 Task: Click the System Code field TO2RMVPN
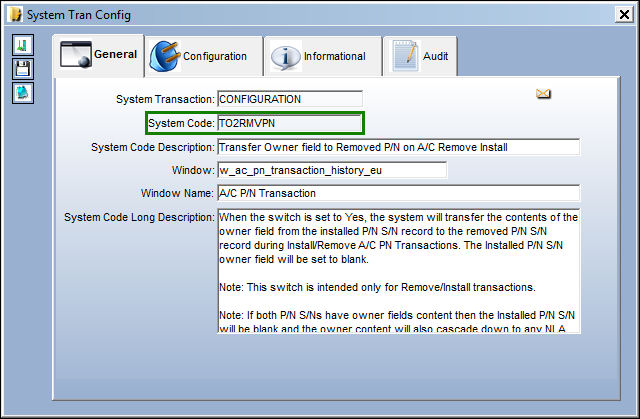pyautogui.click(x=289, y=123)
